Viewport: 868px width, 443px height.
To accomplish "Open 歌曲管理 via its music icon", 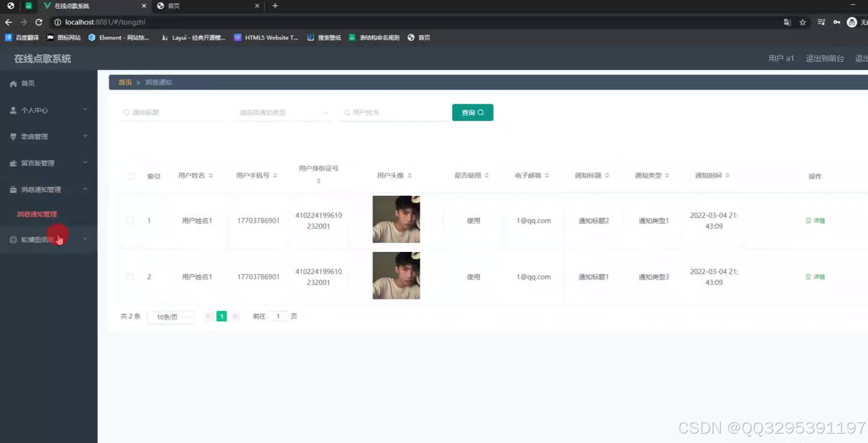I will (x=12, y=136).
